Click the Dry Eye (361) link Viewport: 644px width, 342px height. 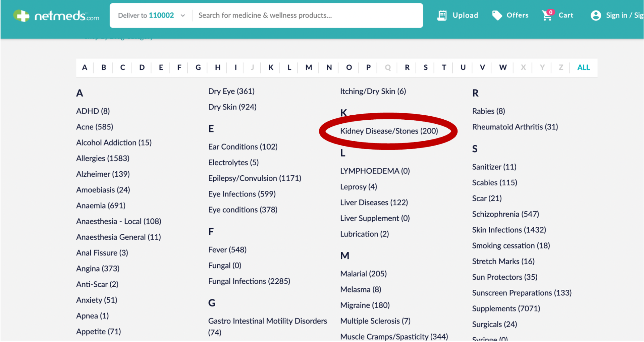click(x=231, y=92)
